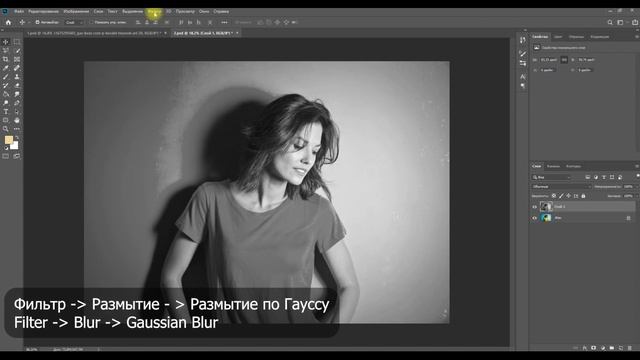The image size is (640, 360).
Task: Select layer Слой 1 thumbnail
Action: 546,207
